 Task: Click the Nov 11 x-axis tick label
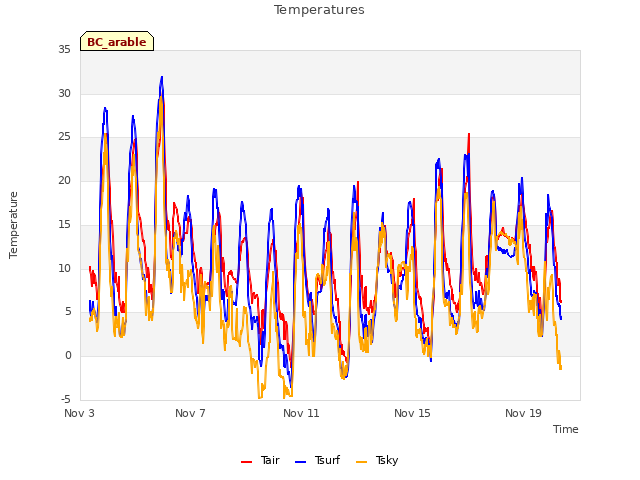coord(301,413)
